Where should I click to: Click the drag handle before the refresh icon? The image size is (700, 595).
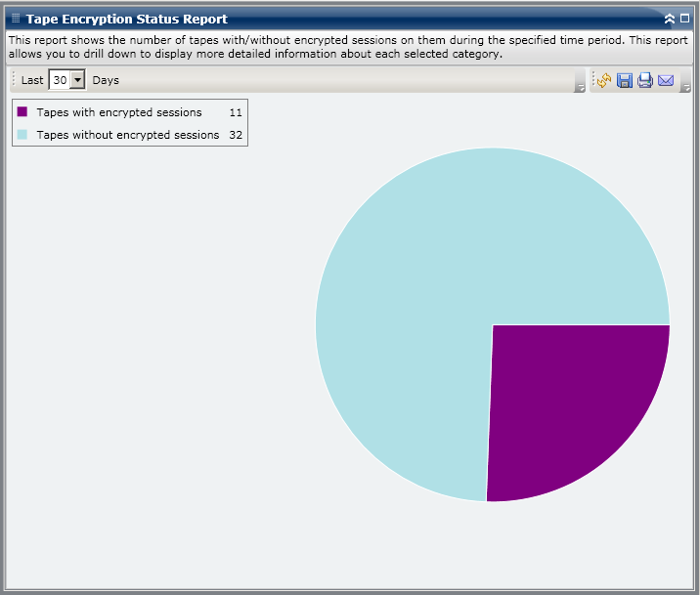593,80
